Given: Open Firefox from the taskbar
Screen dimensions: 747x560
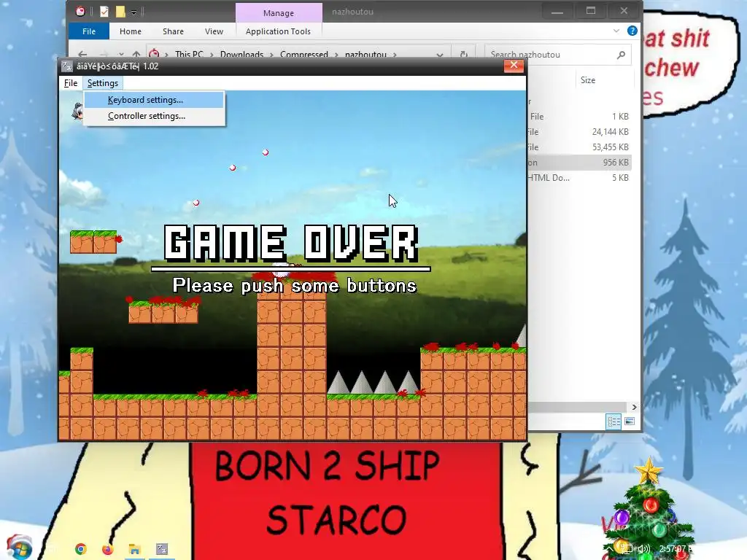Looking at the screenshot, I should point(108,549).
